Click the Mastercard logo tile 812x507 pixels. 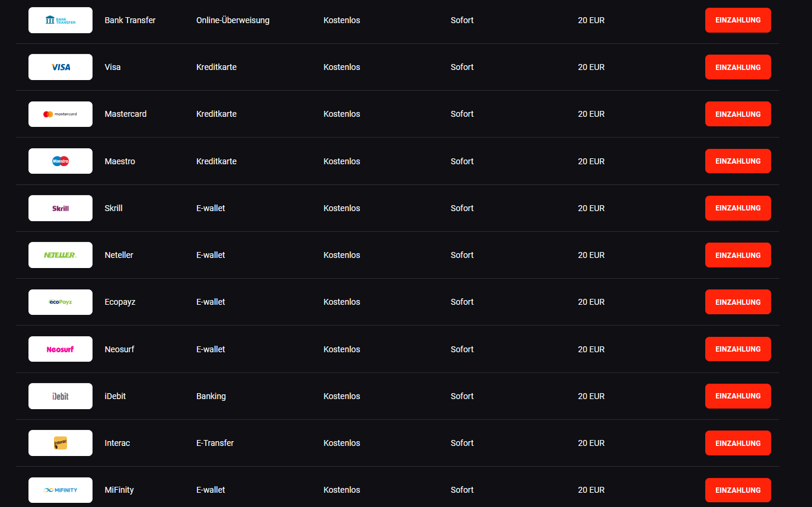tap(60, 114)
